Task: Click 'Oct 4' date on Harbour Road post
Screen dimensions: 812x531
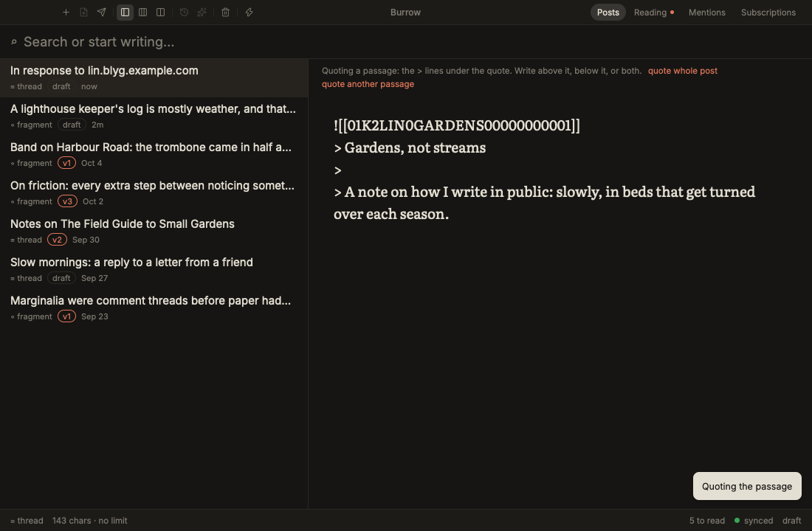Action: 92,163
